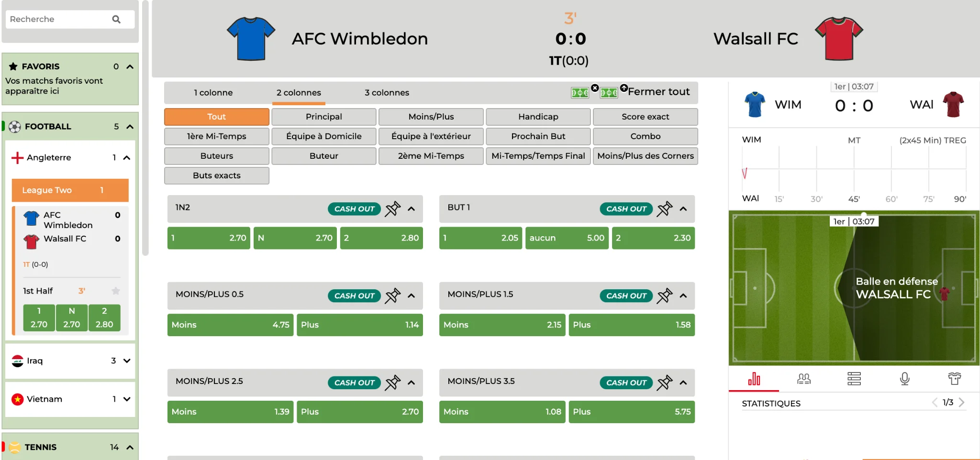Expand the Vietnam league list
Screen dimensions: 980x460
pyautogui.click(x=127, y=399)
